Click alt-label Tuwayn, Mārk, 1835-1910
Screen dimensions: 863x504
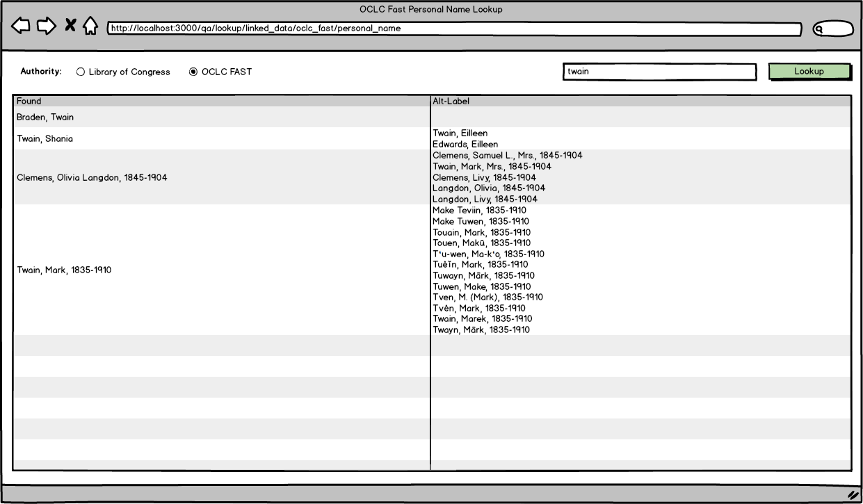(483, 275)
